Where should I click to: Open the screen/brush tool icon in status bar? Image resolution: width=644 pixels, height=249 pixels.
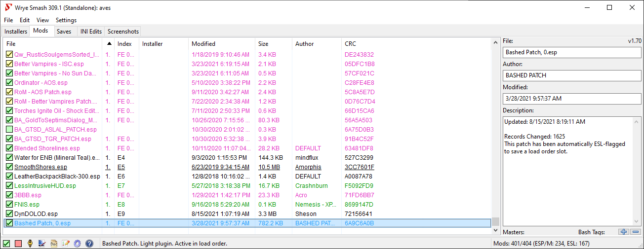[x=42, y=244]
